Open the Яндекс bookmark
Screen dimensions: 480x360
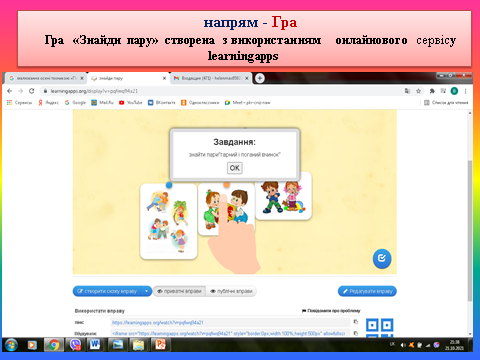tap(48, 103)
